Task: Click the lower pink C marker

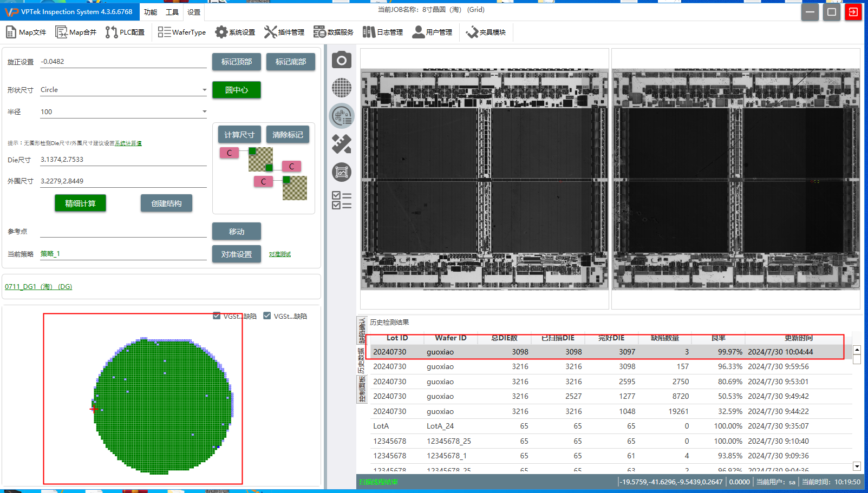Action: [x=263, y=182]
